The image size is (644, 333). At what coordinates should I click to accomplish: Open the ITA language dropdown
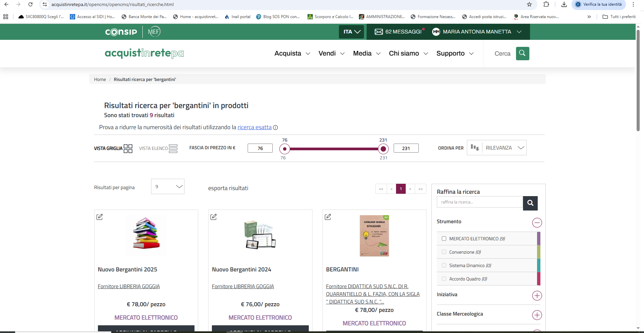[351, 32]
